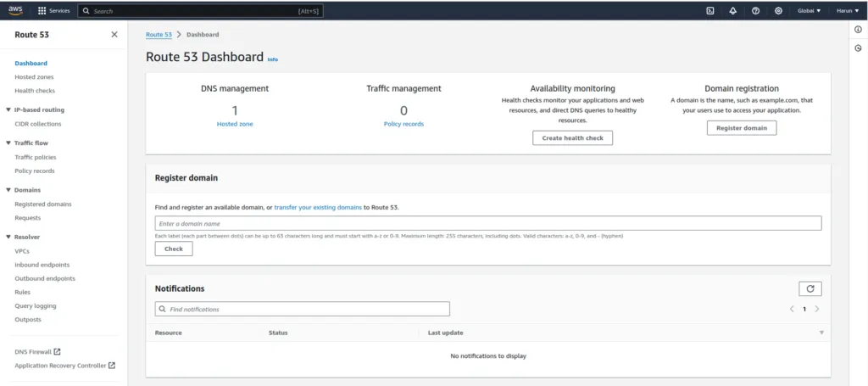Open Rules under Resolver
868x386 pixels.
click(x=23, y=292)
